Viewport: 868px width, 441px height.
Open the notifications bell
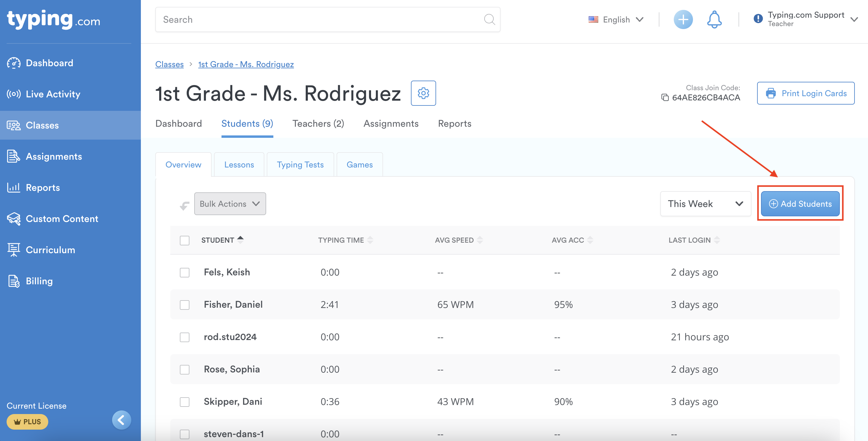(714, 19)
